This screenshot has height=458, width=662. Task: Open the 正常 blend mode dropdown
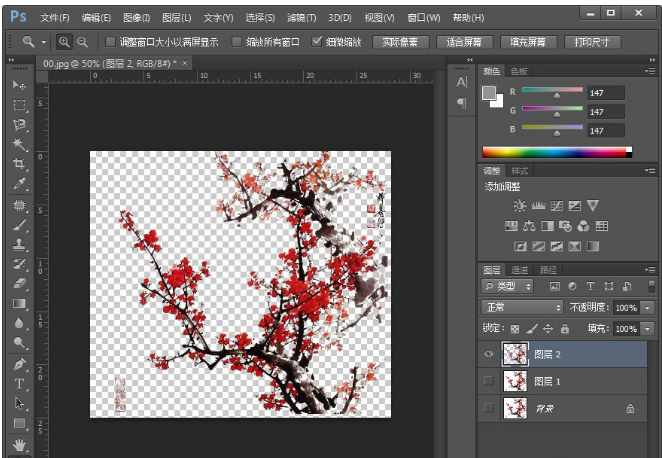coord(522,307)
